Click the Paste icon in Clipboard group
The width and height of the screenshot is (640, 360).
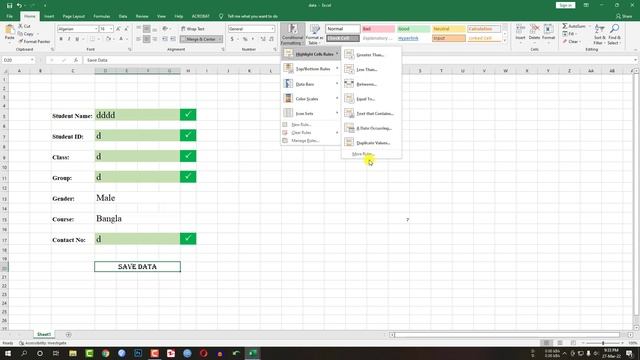pyautogui.click(x=9, y=30)
